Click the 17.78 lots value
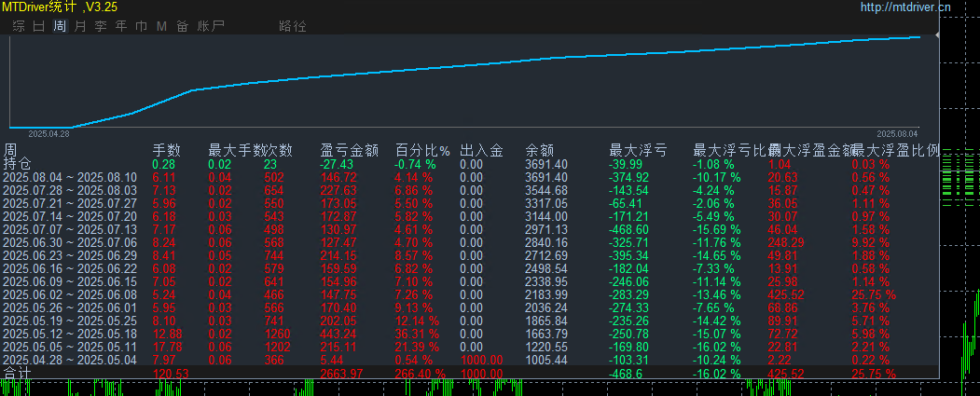 click(x=167, y=347)
